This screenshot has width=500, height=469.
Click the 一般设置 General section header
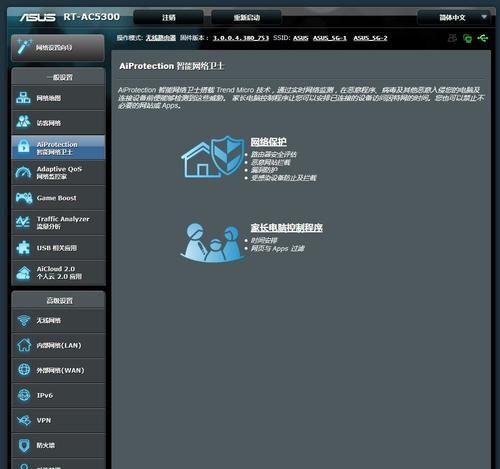pos(58,77)
